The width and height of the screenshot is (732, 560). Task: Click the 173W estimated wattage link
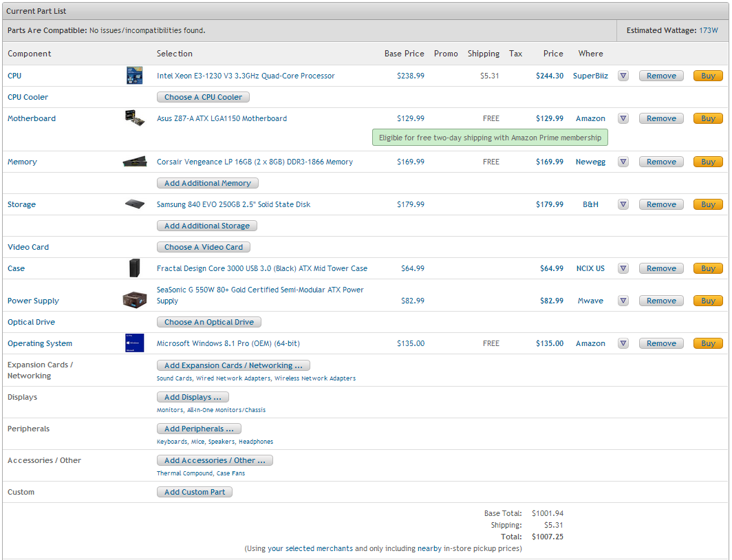(708, 30)
